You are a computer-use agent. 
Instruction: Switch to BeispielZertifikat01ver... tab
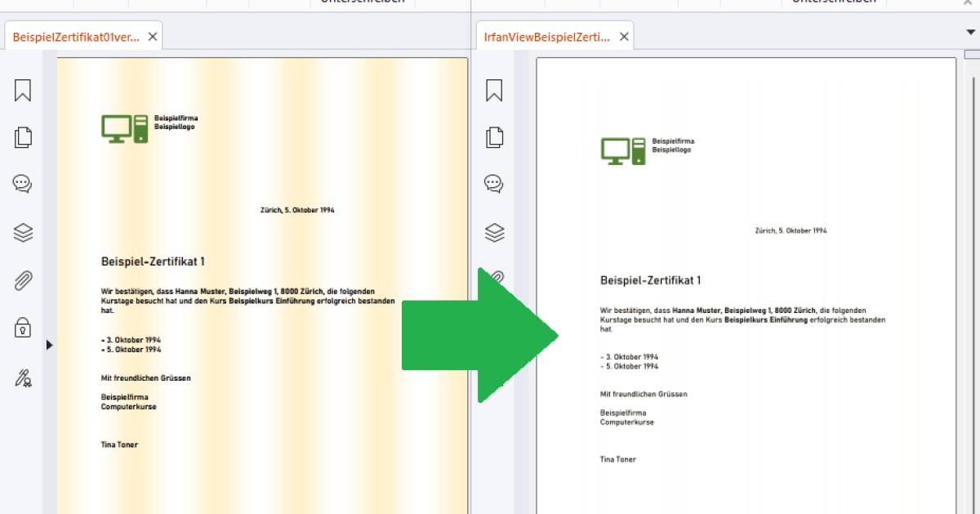pos(76,37)
